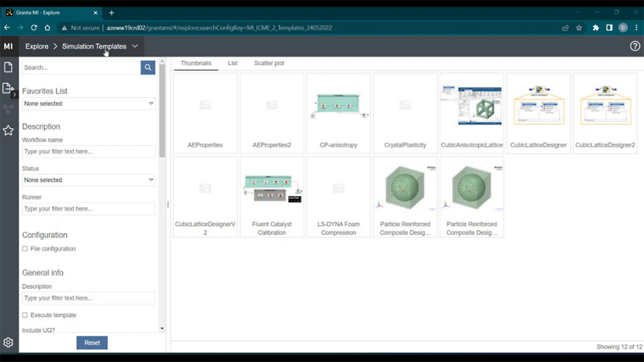This screenshot has height=362, width=644.
Task: Click the MI home logo
Action: pyautogui.click(x=8, y=46)
